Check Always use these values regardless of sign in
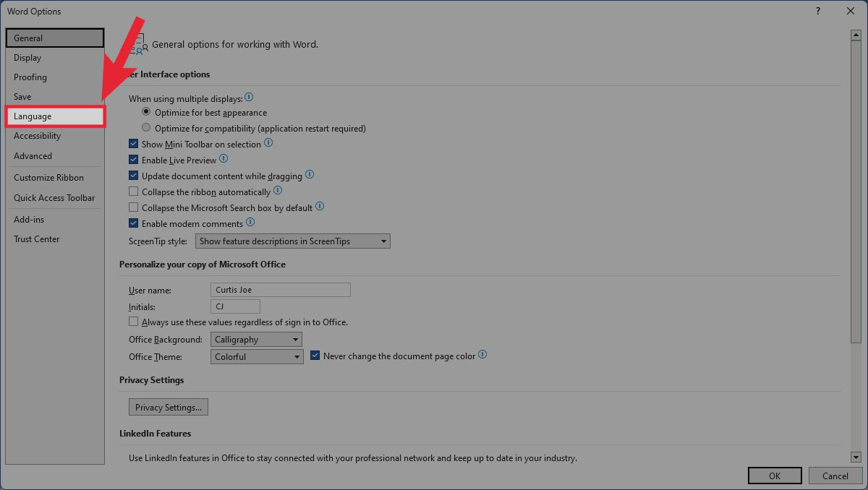The height and width of the screenshot is (490, 868). pyautogui.click(x=133, y=322)
